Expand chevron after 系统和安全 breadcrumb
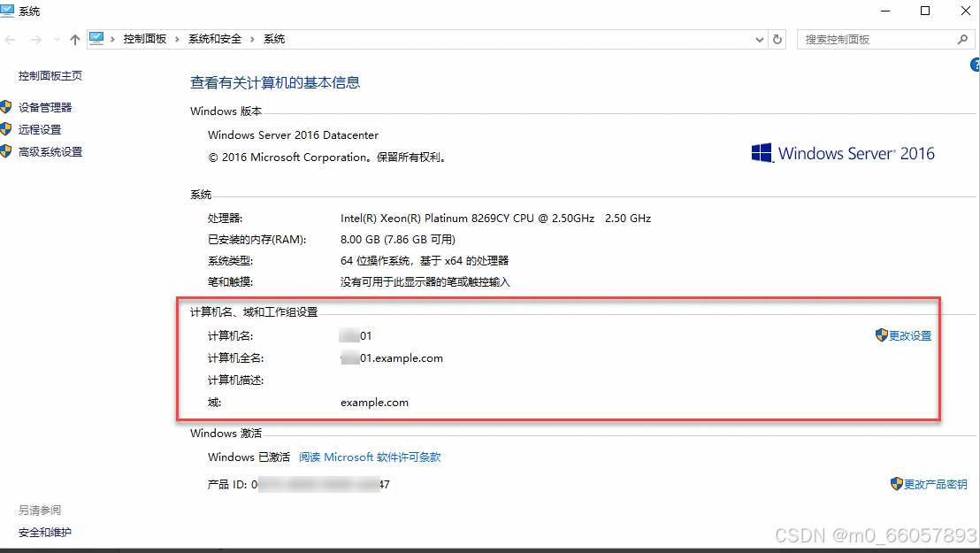 (x=252, y=39)
